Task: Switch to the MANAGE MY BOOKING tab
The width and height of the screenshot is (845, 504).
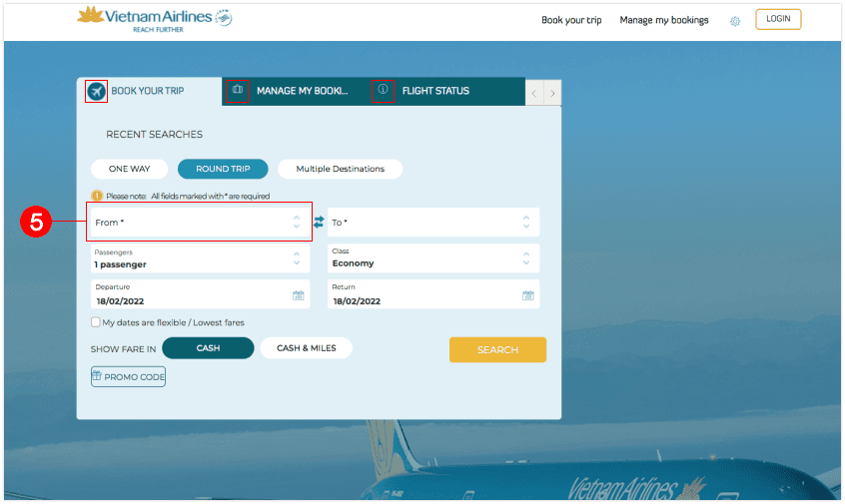Action: (295, 92)
